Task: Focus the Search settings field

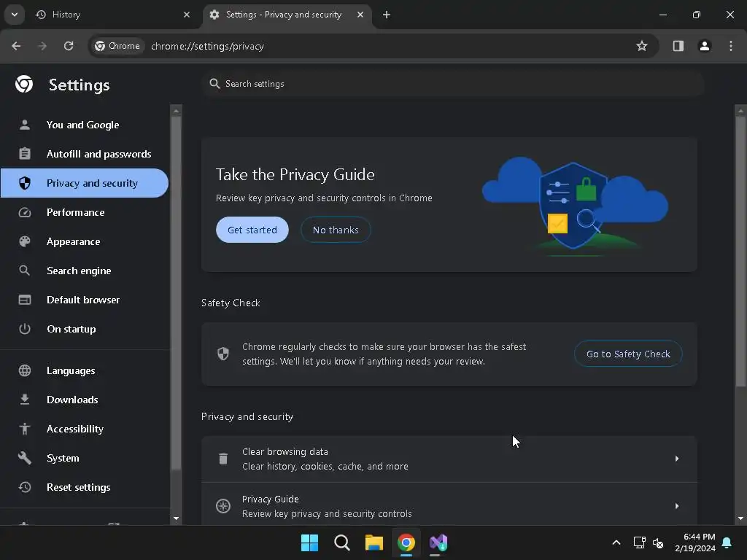Action: pos(452,84)
